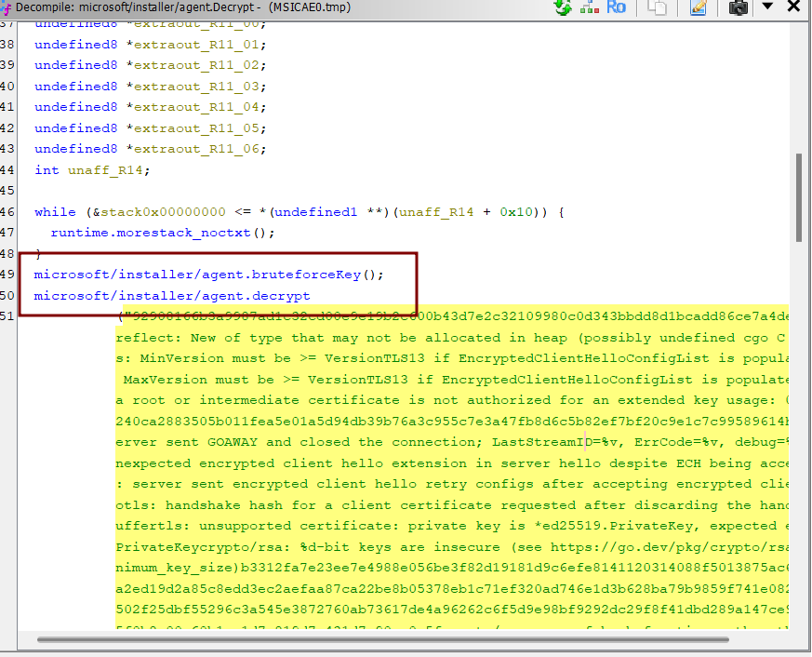The width and height of the screenshot is (812, 657).
Task: Open the control flow graph icon
Action: pos(590,7)
